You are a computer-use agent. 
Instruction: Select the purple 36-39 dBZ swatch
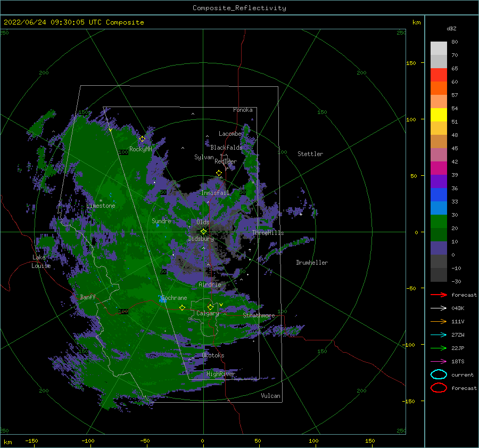click(439, 181)
